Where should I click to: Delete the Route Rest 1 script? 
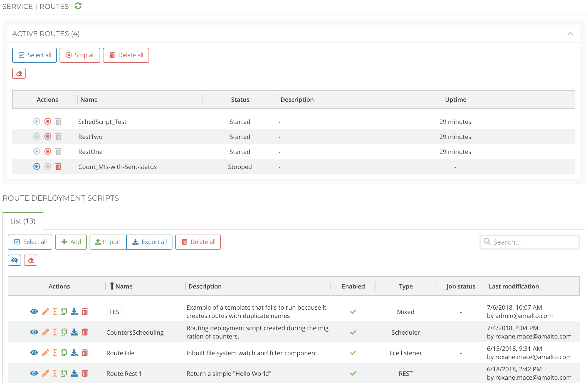tap(85, 373)
